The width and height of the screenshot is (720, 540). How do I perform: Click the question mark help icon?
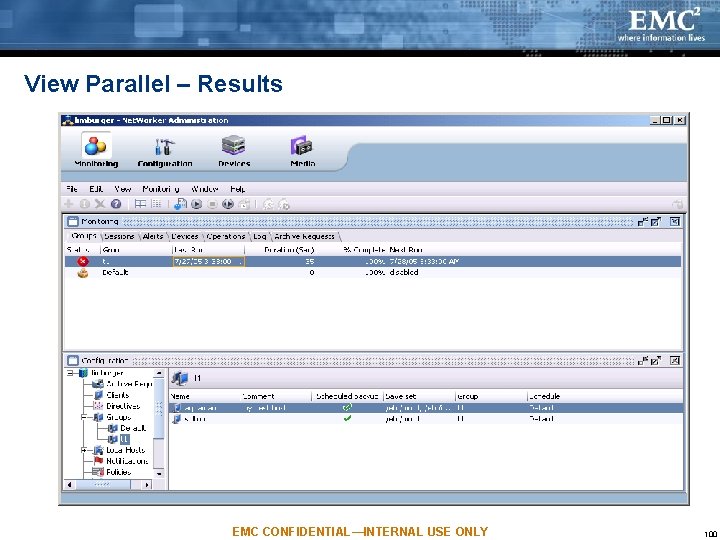coord(116,204)
